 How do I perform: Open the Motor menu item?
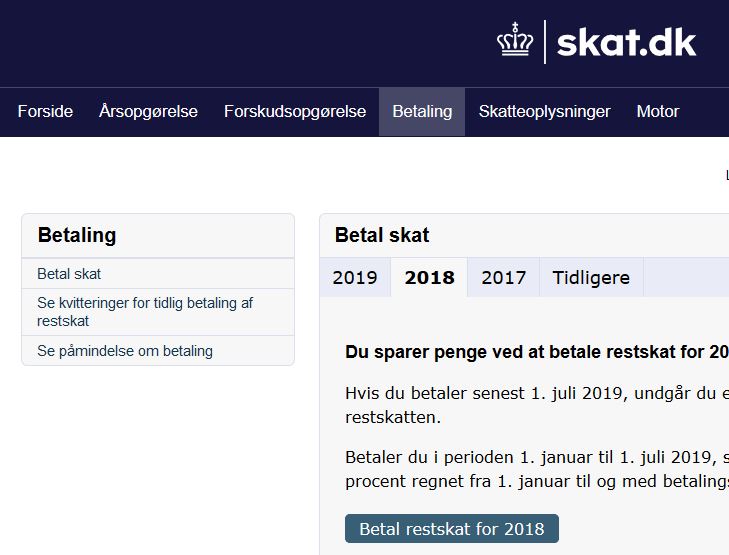point(658,112)
